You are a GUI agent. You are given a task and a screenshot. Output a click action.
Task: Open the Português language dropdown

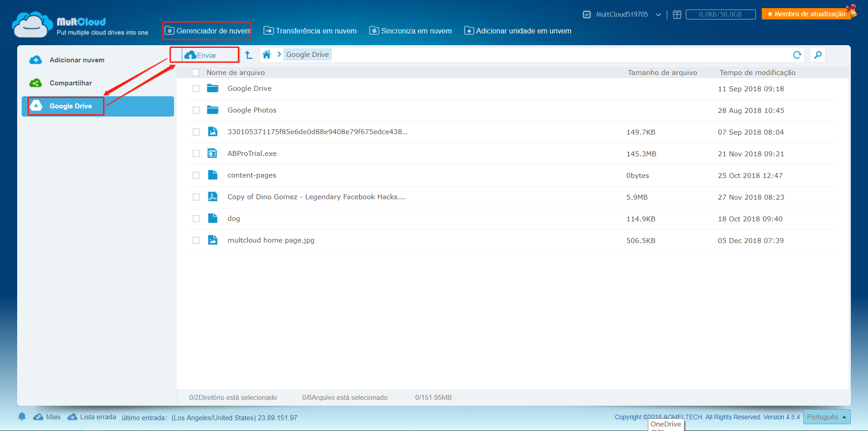click(x=827, y=417)
